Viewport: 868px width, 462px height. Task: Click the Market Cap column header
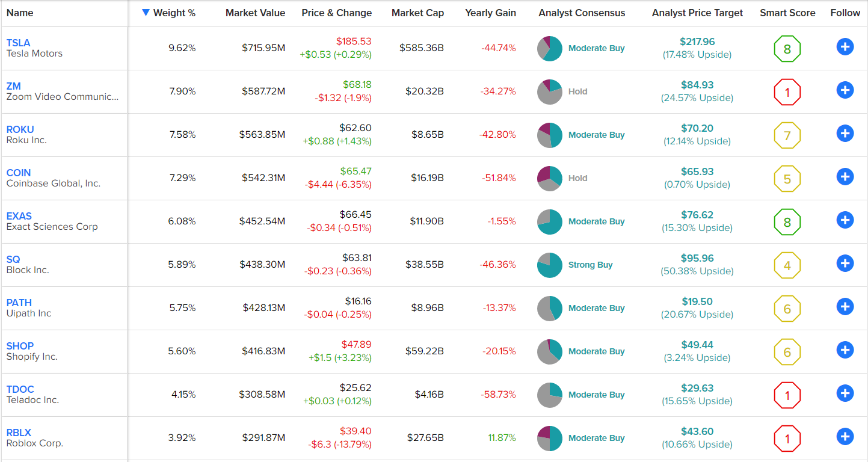(x=417, y=13)
